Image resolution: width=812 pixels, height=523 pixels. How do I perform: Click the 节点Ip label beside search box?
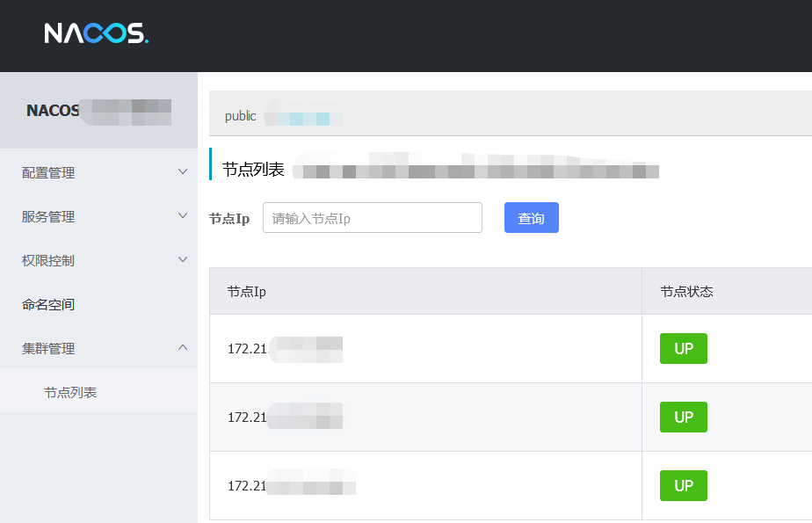[x=229, y=219]
